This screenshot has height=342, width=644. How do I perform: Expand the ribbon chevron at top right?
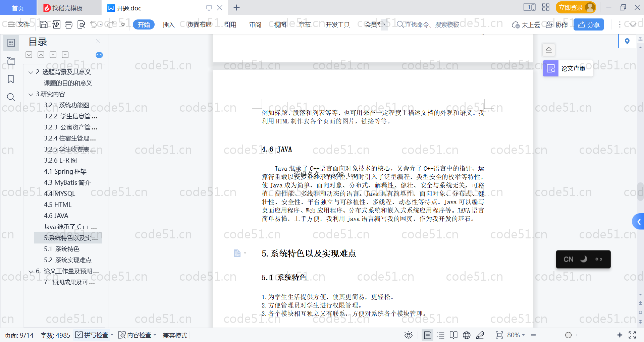[633, 24]
